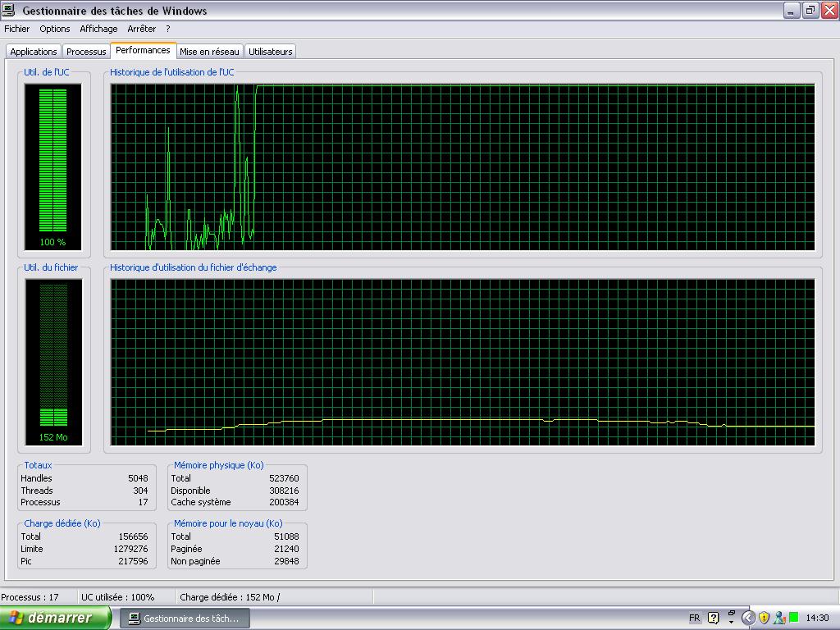The image size is (840, 630).
Task: Switch to the Processus tab
Action: (x=86, y=52)
